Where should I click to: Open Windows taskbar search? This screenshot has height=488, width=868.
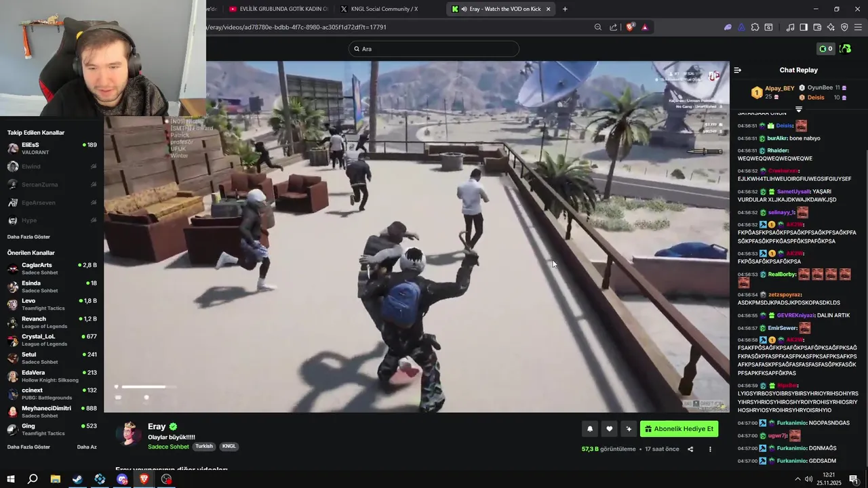pyautogui.click(x=33, y=479)
